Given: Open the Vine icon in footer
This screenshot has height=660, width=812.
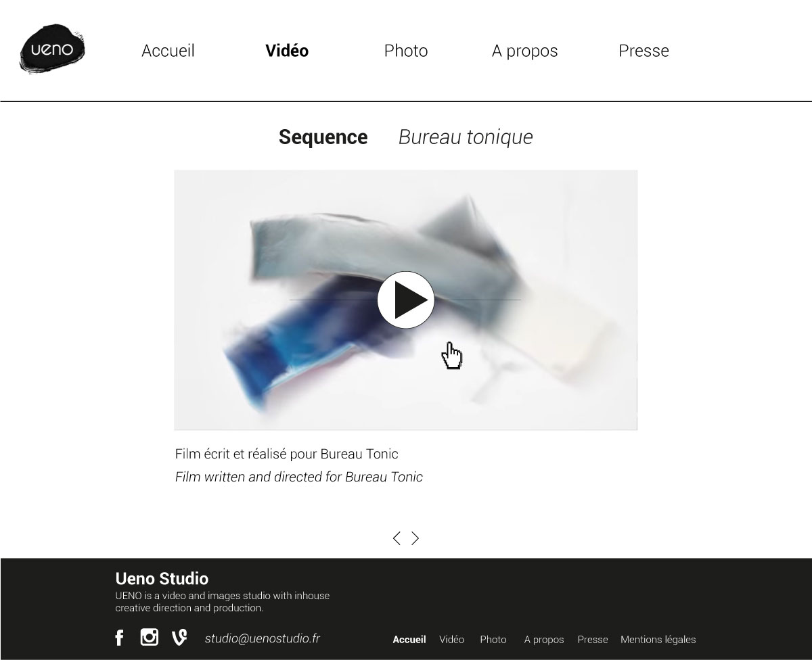Looking at the screenshot, I should [x=179, y=638].
